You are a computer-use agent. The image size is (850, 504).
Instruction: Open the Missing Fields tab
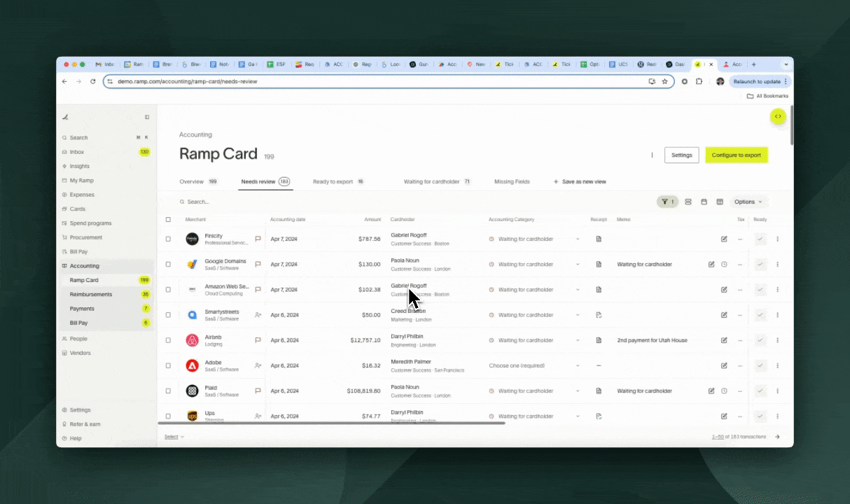point(512,181)
